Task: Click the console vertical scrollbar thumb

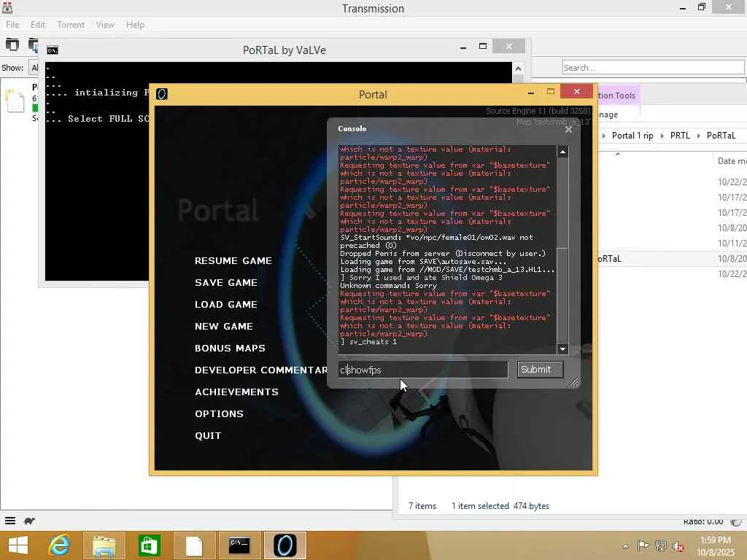Action: tap(562, 295)
